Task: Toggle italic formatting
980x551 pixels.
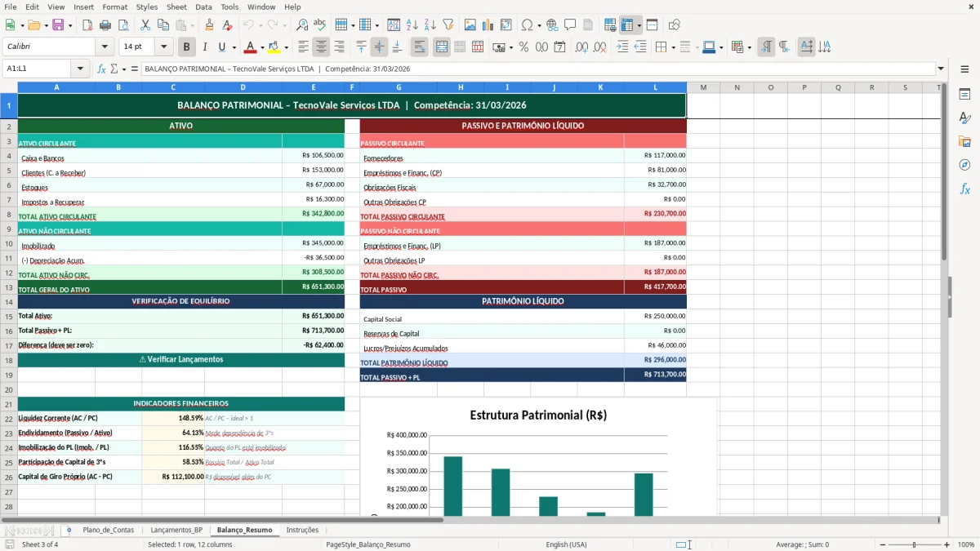Action: click(204, 47)
